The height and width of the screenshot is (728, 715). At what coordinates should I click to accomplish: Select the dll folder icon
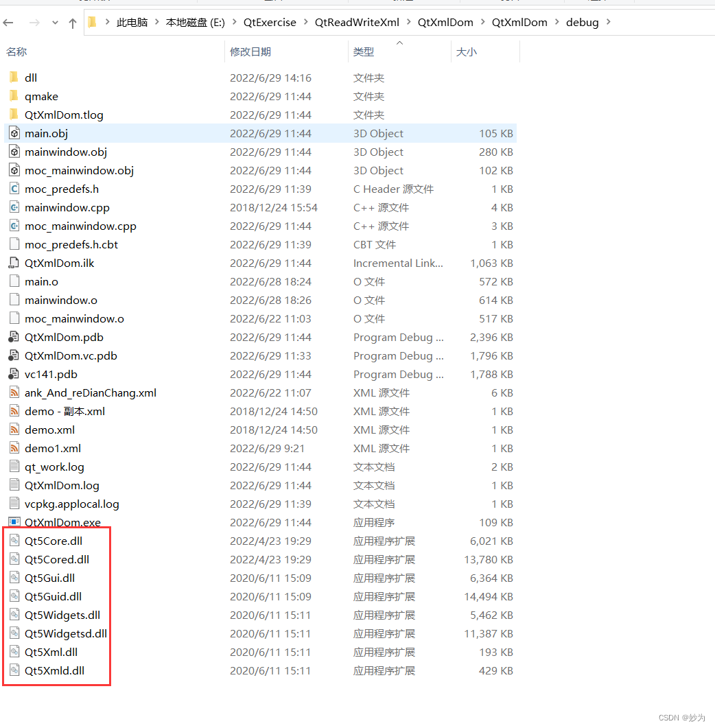(14, 77)
